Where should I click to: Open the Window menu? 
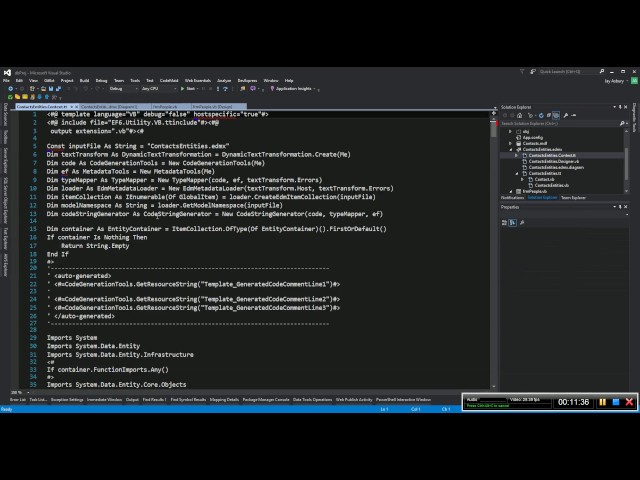(x=271, y=80)
